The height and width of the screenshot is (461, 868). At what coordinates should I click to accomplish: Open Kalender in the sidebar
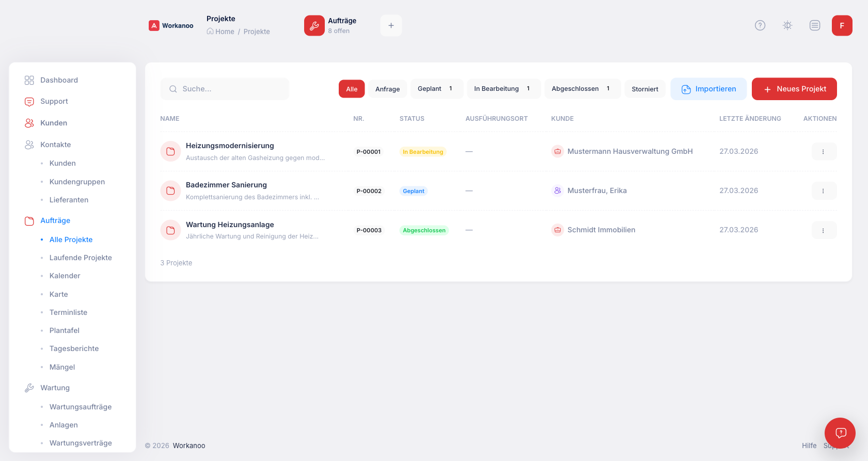[65, 276]
